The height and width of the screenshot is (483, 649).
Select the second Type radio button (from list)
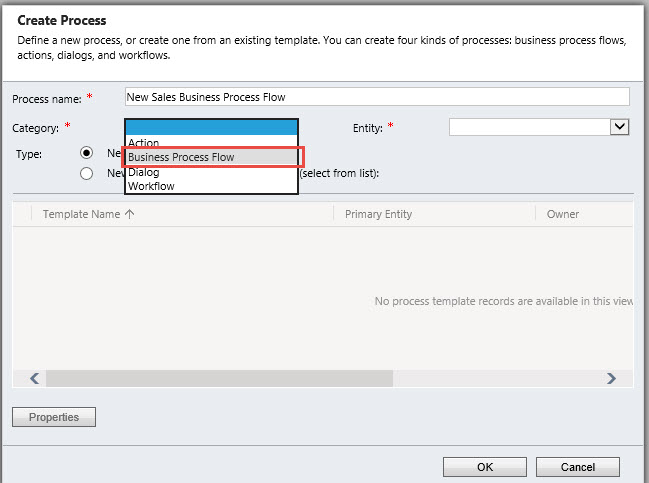click(x=86, y=173)
